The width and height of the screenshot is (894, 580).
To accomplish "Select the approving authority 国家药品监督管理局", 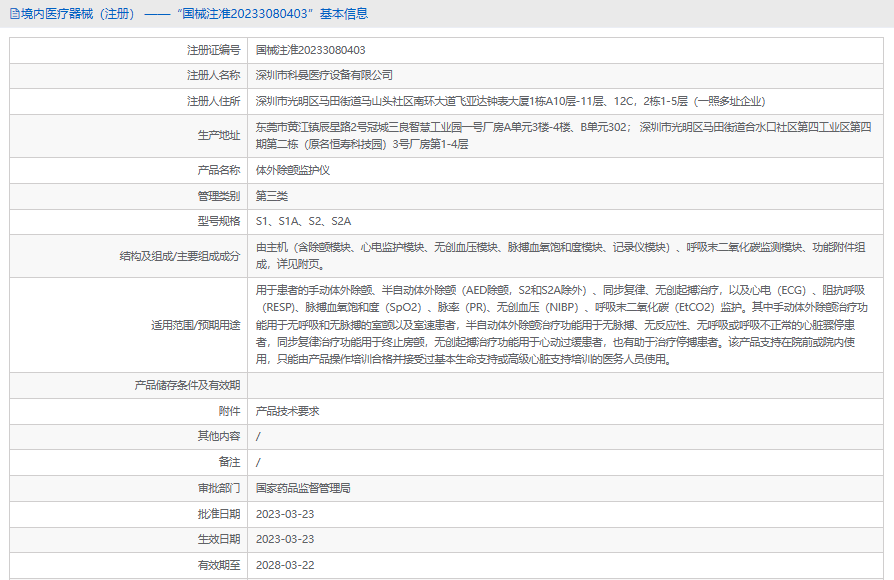I will 303,488.
